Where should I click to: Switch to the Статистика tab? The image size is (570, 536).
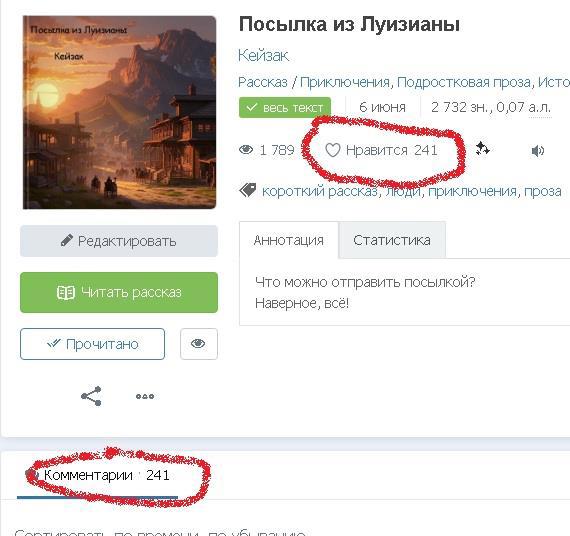coord(392,240)
